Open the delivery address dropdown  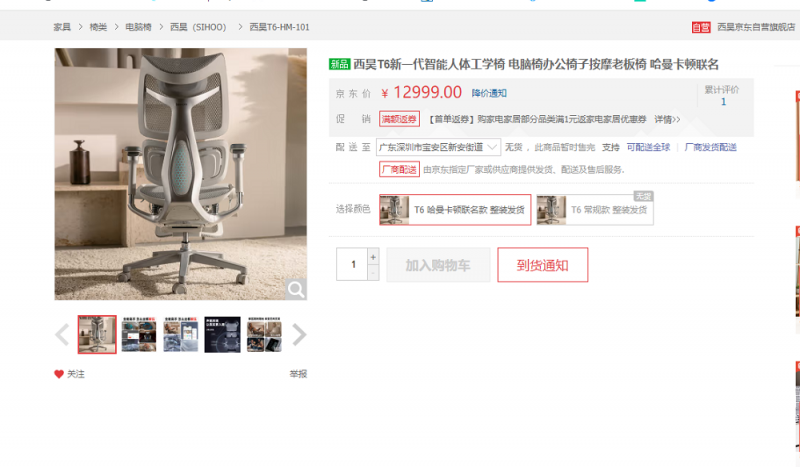(x=438, y=147)
